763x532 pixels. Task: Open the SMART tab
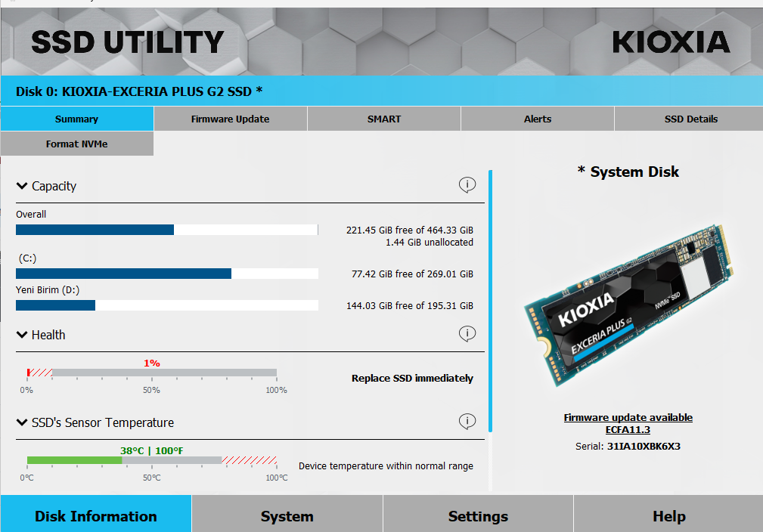point(384,119)
